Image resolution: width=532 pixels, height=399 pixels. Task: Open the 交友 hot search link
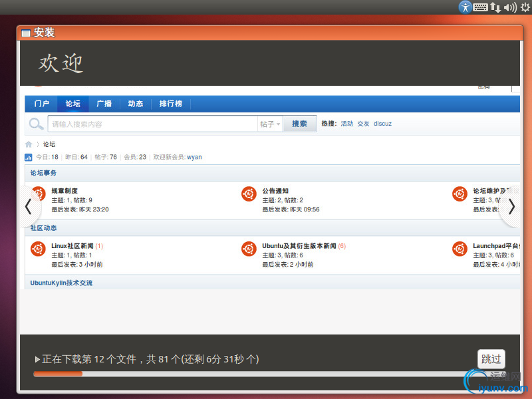[x=363, y=124]
